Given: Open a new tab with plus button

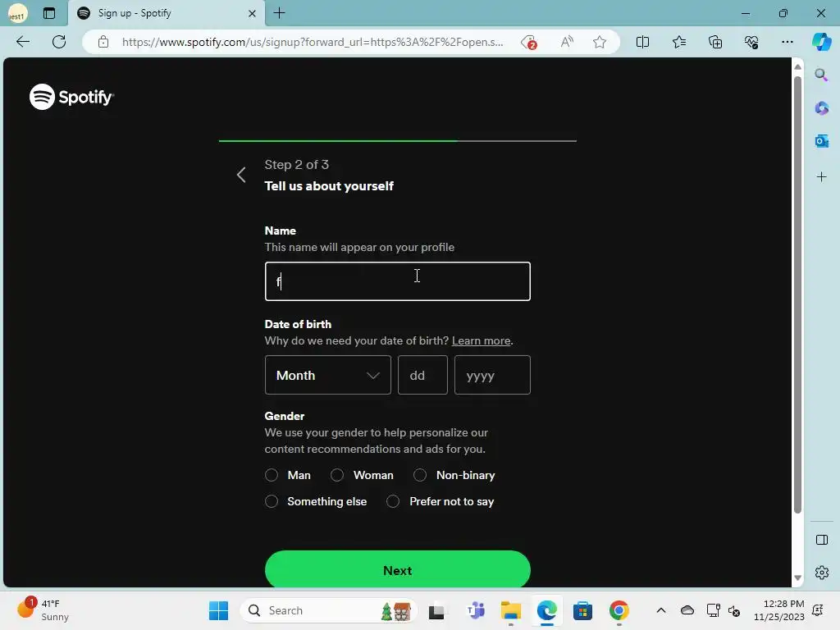Looking at the screenshot, I should click(279, 13).
